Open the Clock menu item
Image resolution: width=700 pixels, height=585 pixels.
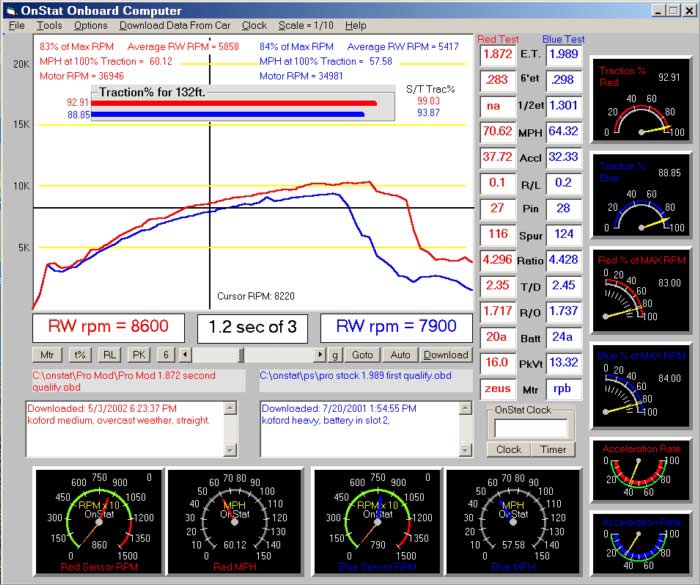point(254,25)
